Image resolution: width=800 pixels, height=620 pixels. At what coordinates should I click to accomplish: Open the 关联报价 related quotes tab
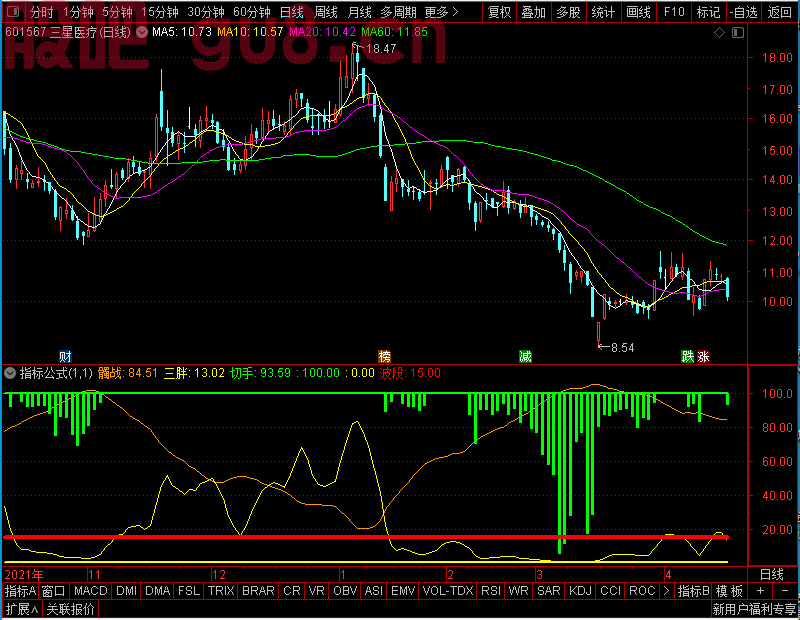70,609
